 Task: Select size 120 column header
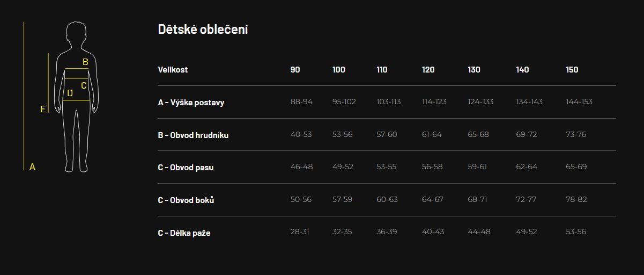(428, 70)
